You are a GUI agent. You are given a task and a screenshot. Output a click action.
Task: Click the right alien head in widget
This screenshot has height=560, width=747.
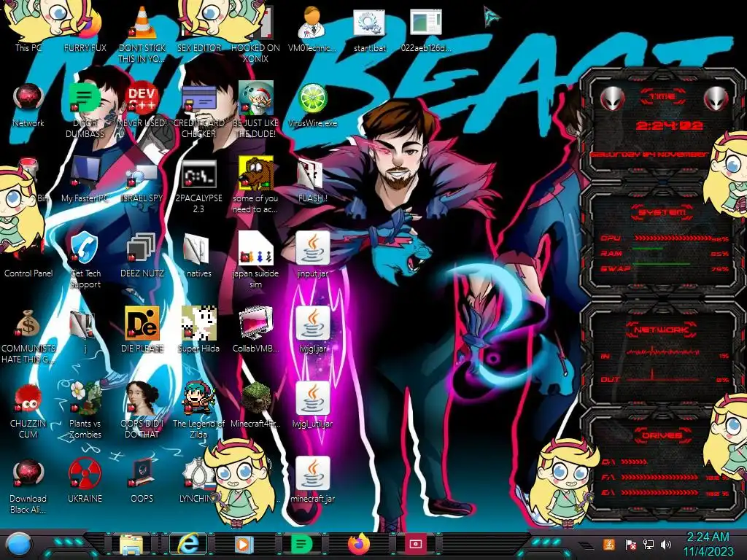pyautogui.click(x=716, y=99)
